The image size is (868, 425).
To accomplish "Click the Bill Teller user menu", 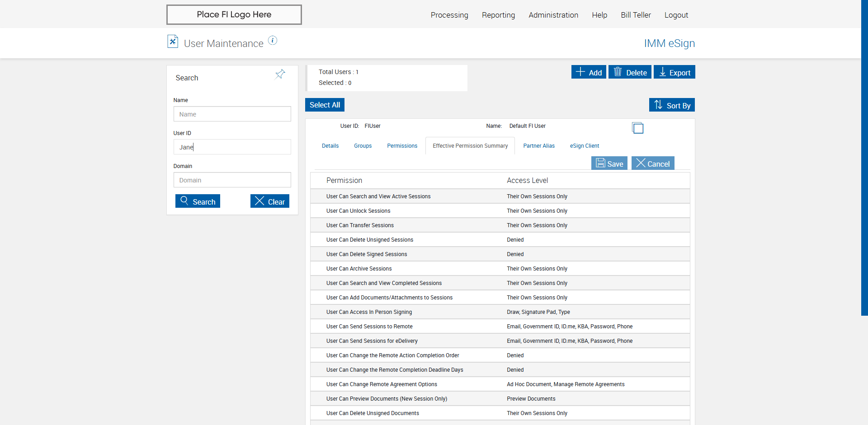I will click(636, 15).
